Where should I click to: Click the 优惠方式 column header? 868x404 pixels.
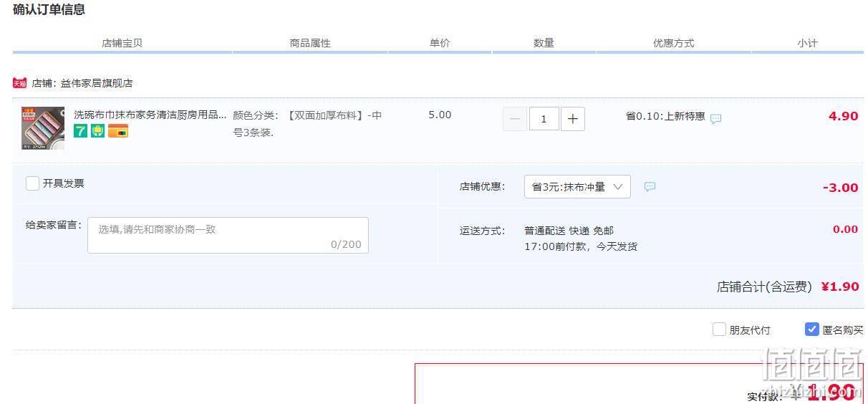pos(673,43)
